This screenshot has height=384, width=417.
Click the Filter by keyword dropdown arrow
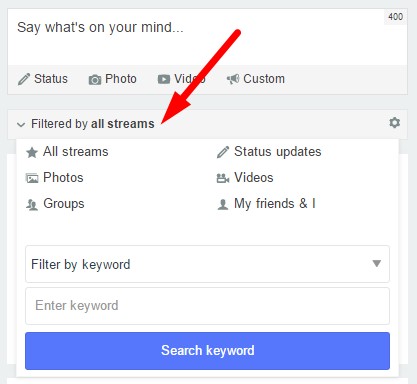pos(377,264)
